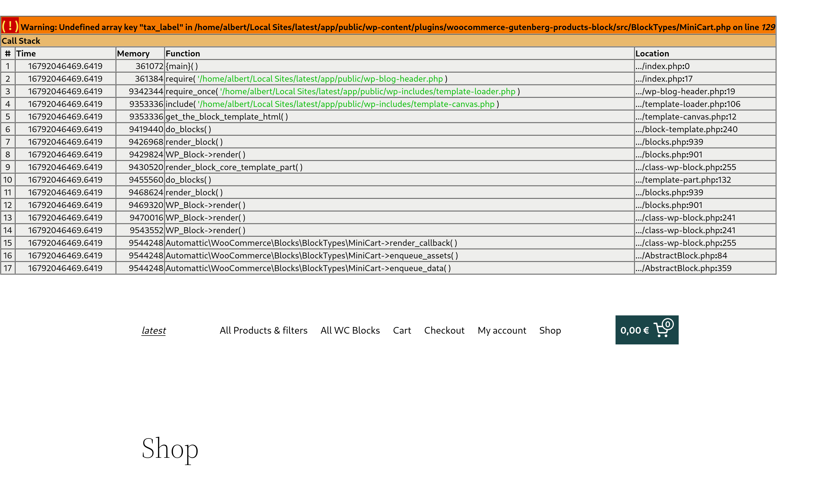Click the Location column header
The height and width of the screenshot is (504, 820).
pyautogui.click(x=705, y=53)
